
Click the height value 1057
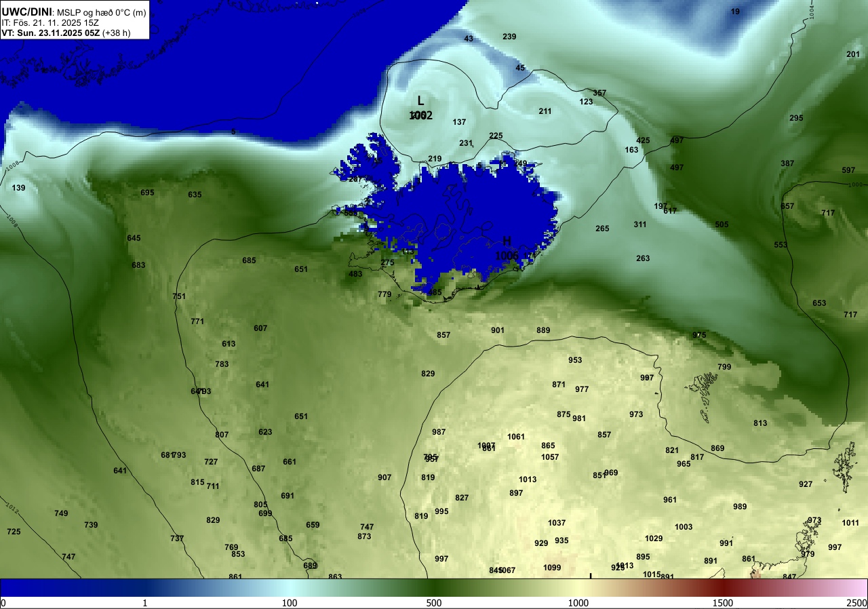coord(550,457)
